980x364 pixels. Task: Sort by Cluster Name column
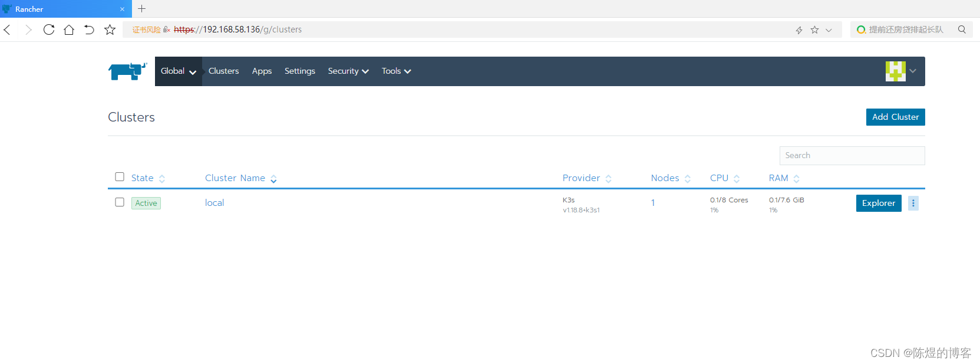tap(241, 178)
